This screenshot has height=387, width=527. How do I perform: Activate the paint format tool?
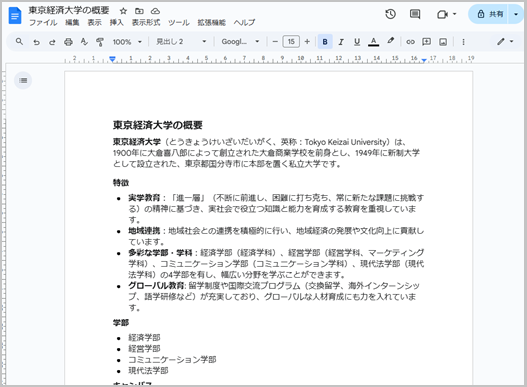pos(100,42)
